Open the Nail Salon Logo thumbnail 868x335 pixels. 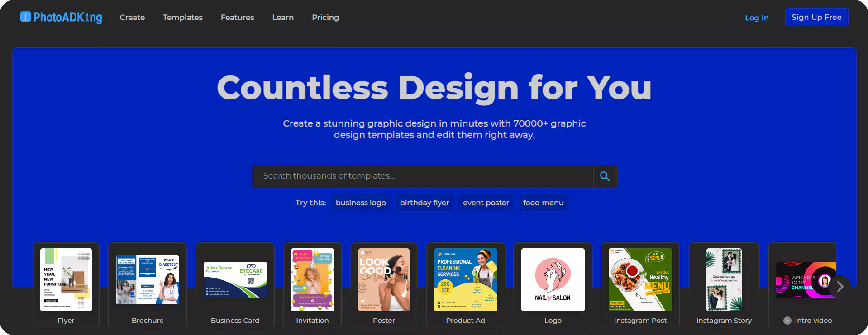click(x=553, y=280)
